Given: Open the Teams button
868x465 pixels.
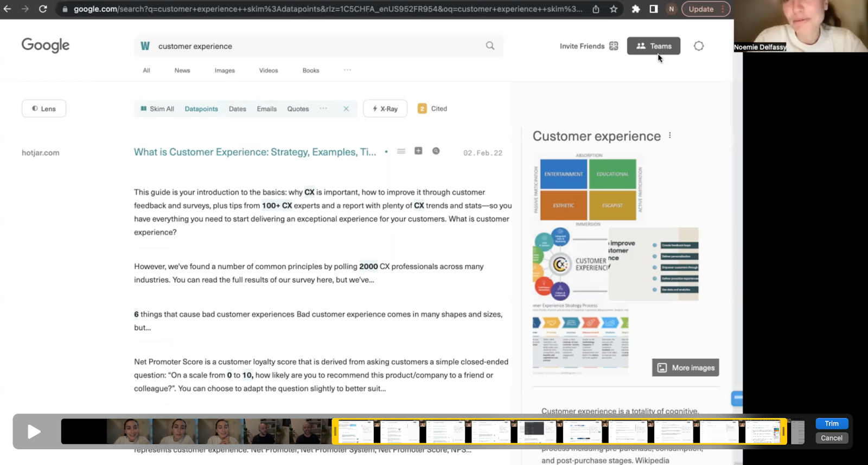Looking at the screenshot, I should pos(653,46).
